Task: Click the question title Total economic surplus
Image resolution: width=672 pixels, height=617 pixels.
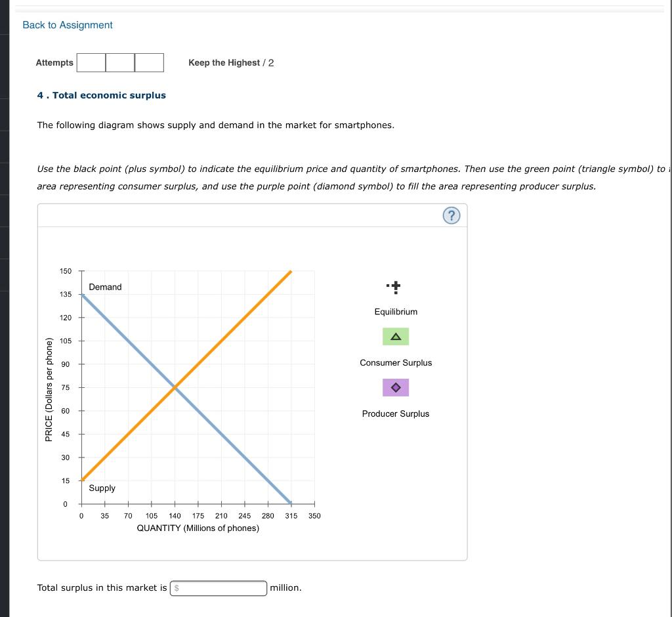Action: click(x=101, y=95)
